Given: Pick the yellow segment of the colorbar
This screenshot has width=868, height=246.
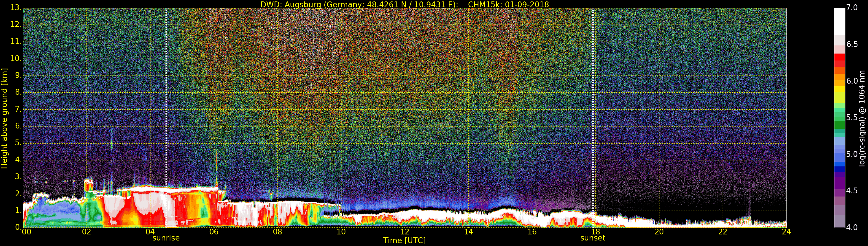Looking at the screenshot, I should [x=839, y=90].
